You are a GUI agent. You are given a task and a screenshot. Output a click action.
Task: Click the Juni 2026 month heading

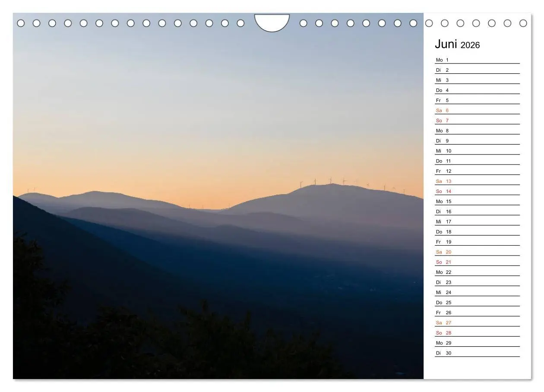click(457, 44)
